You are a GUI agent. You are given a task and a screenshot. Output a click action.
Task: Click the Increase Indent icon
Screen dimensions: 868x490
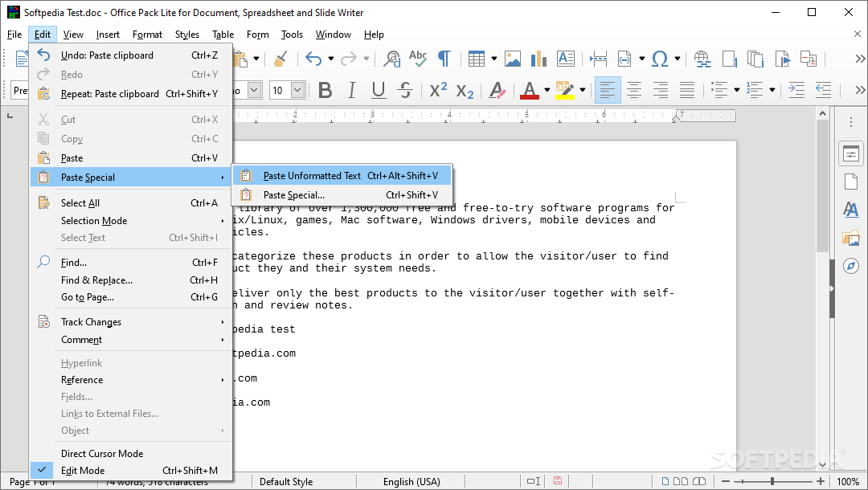tap(796, 90)
